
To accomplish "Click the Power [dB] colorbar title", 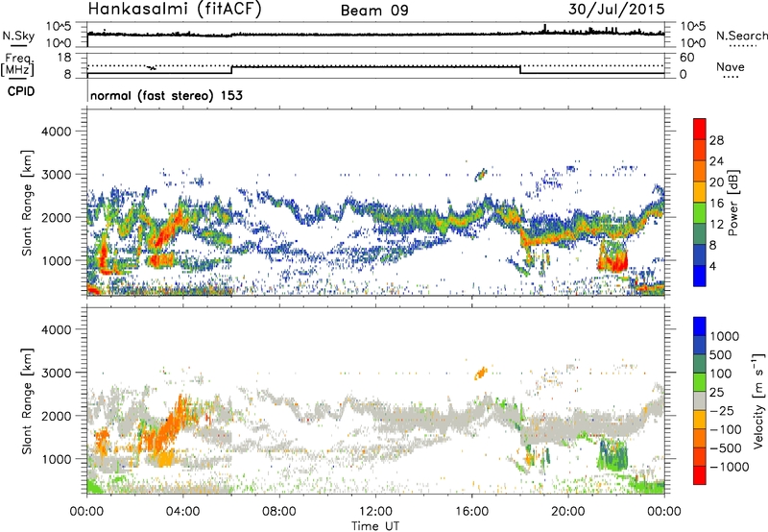I will [x=732, y=203].
